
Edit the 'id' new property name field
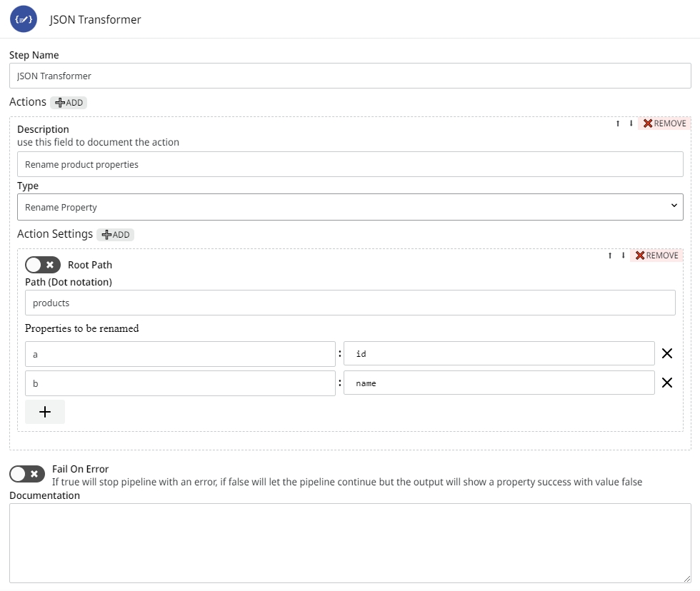[499, 354]
